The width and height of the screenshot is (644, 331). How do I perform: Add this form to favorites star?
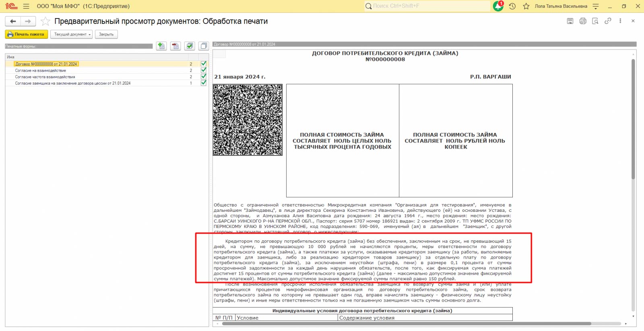[45, 21]
